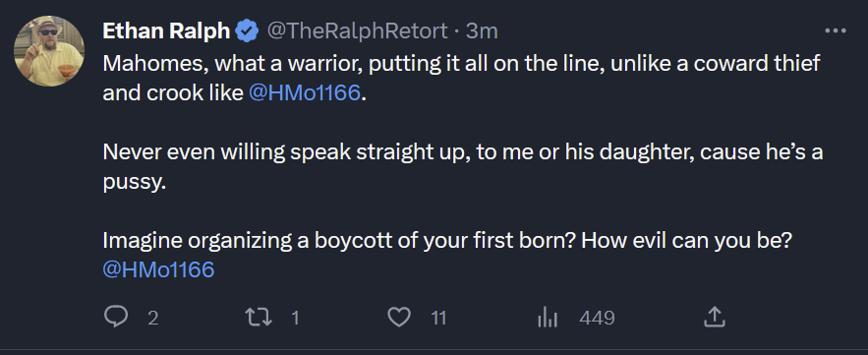Open the three-dot more options menu
This screenshot has height=355, width=868.
(836, 31)
